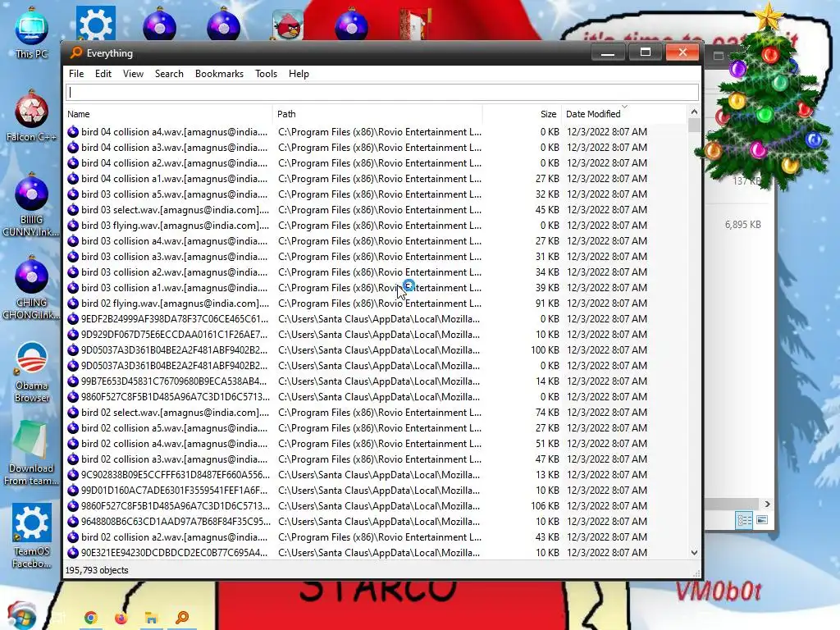
Task: Click bird 04 collision a1.wav file name
Action: [175, 178]
